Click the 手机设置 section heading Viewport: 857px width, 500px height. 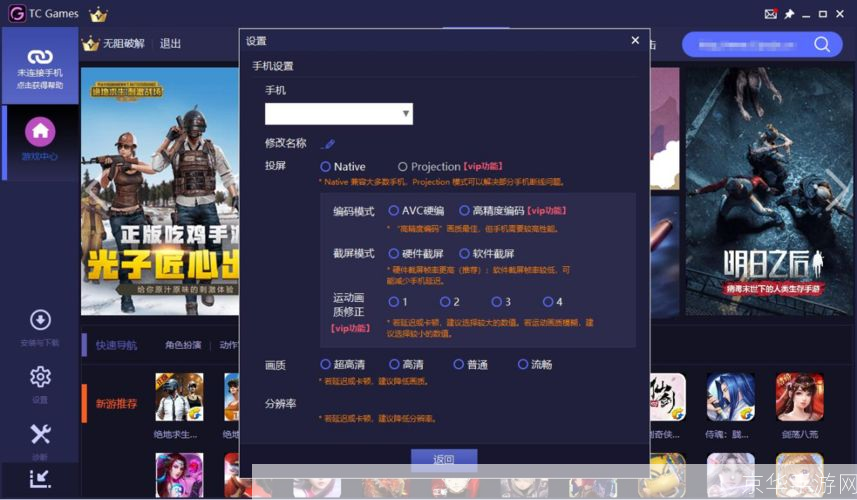coord(273,66)
